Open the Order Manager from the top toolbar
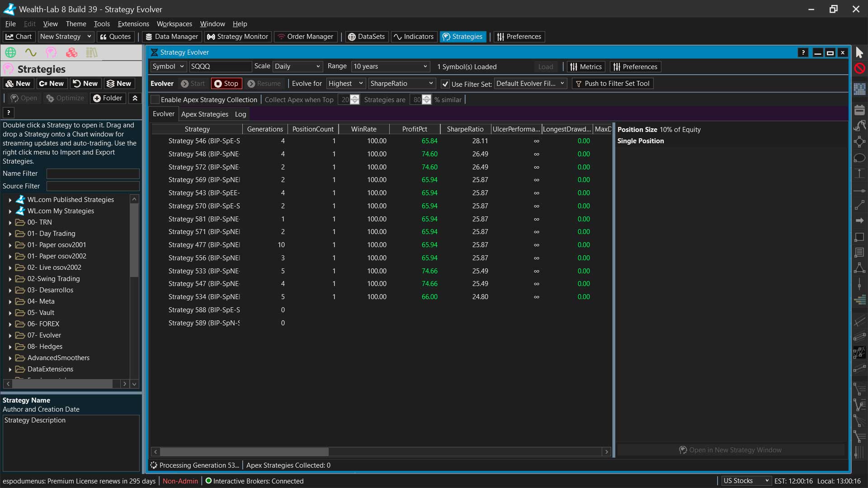Viewport: 868px width, 488px height. point(305,37)
